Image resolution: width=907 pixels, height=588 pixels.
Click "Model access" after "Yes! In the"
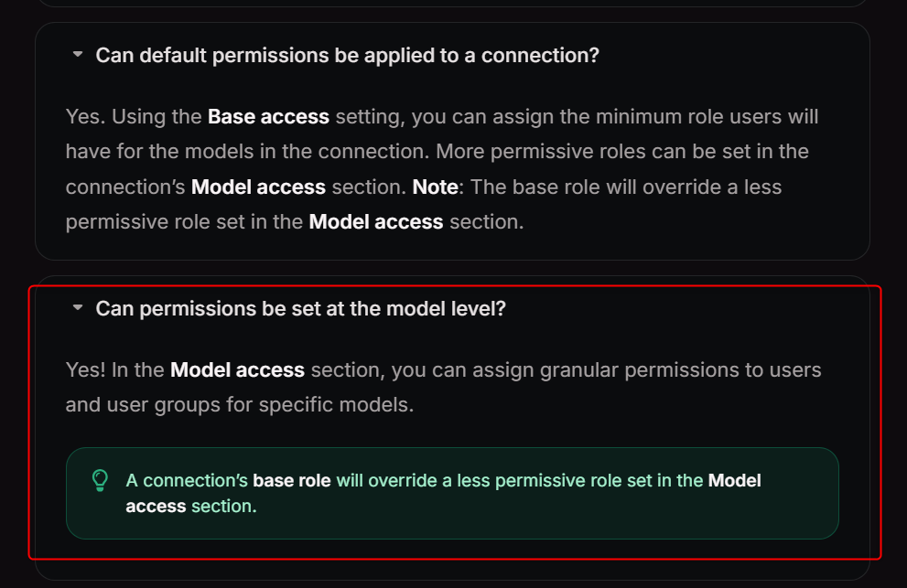[237, 370]
